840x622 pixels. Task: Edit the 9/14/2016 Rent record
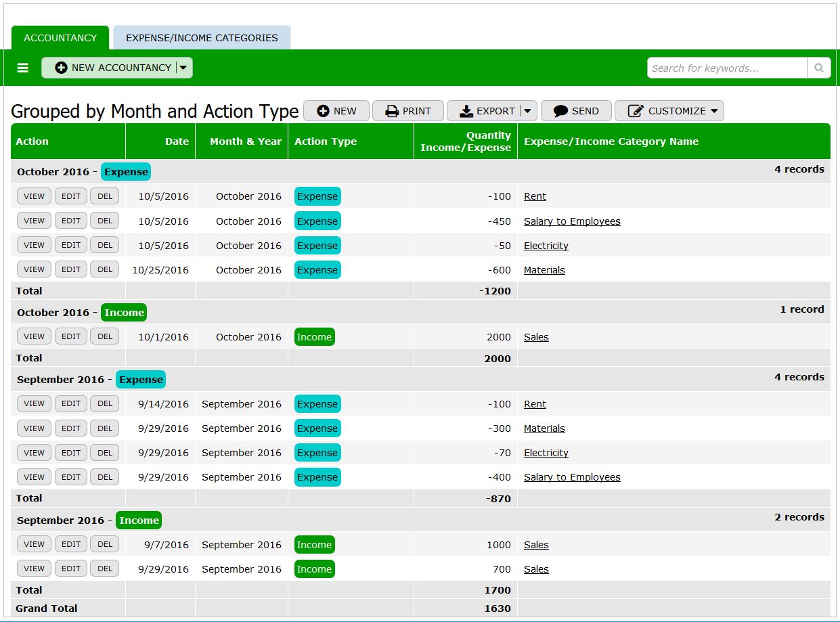(x=71, y=403)
